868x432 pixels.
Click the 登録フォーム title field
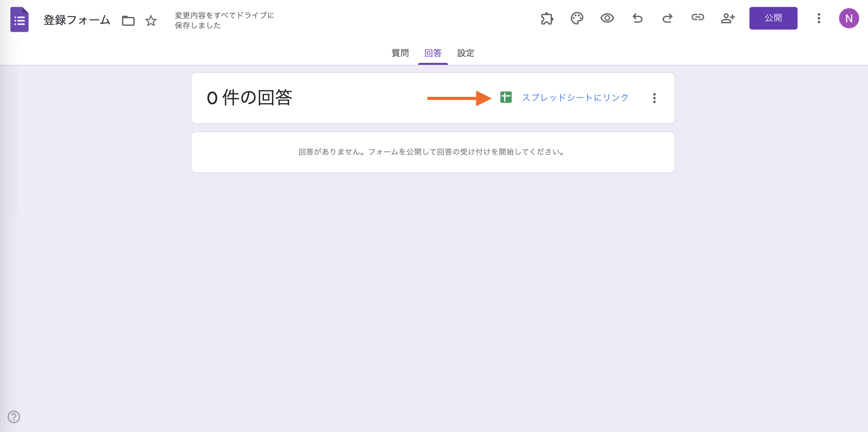[x=77, y=20]
